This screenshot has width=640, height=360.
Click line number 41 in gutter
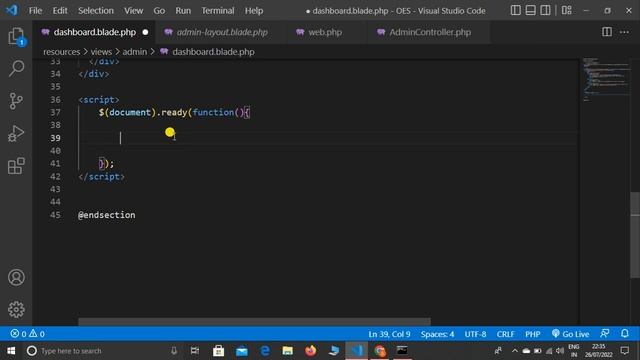tap(56, 164)
